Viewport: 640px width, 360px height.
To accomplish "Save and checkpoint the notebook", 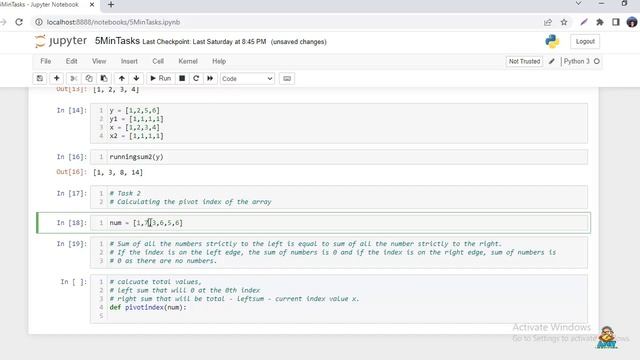I will point(40,78).
